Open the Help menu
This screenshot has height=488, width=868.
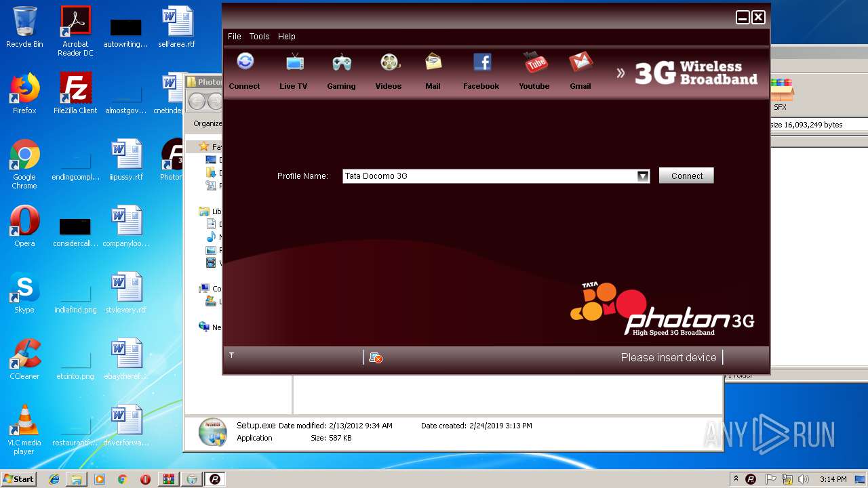pyautogui.click(x=287, y=37)
